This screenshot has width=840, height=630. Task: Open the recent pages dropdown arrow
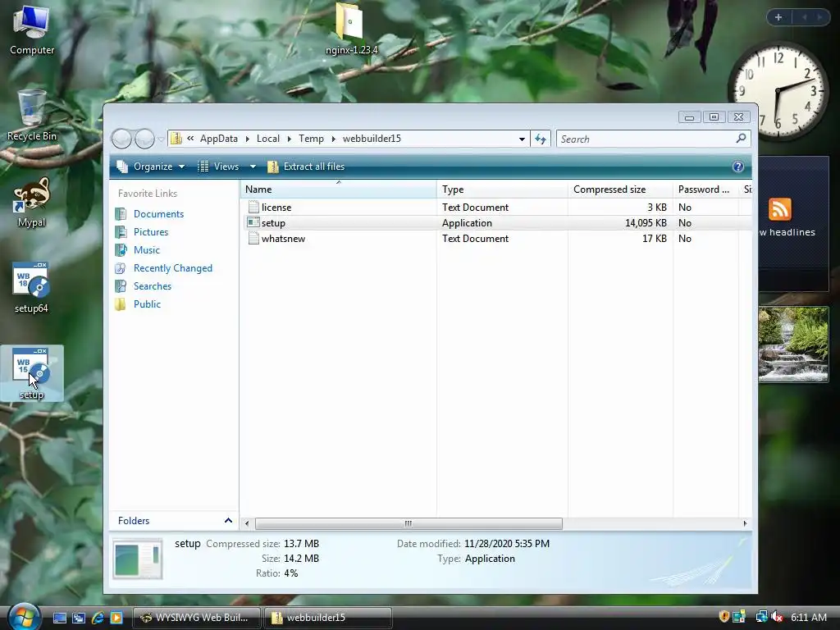tap(161, 139)
